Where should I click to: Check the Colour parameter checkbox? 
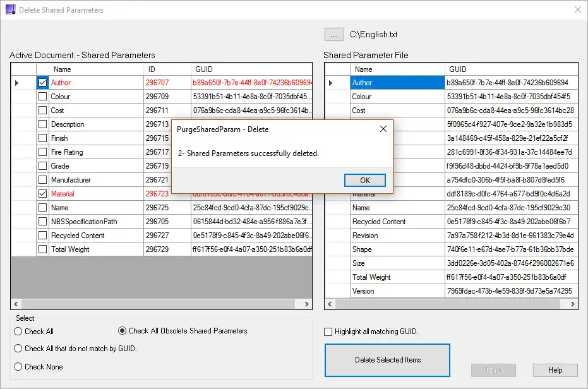pos(42,97)
